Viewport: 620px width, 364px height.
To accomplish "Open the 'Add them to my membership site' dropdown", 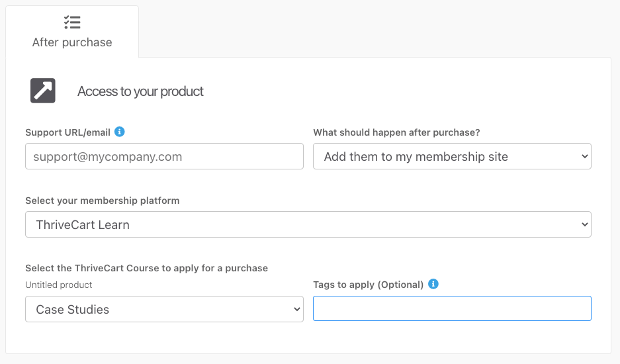I will point(452,156).
